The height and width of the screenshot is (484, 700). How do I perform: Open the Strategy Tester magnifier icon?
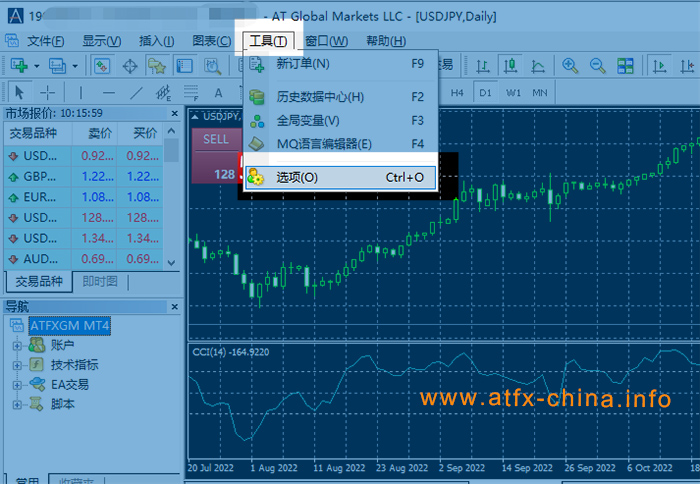point(212,66)
